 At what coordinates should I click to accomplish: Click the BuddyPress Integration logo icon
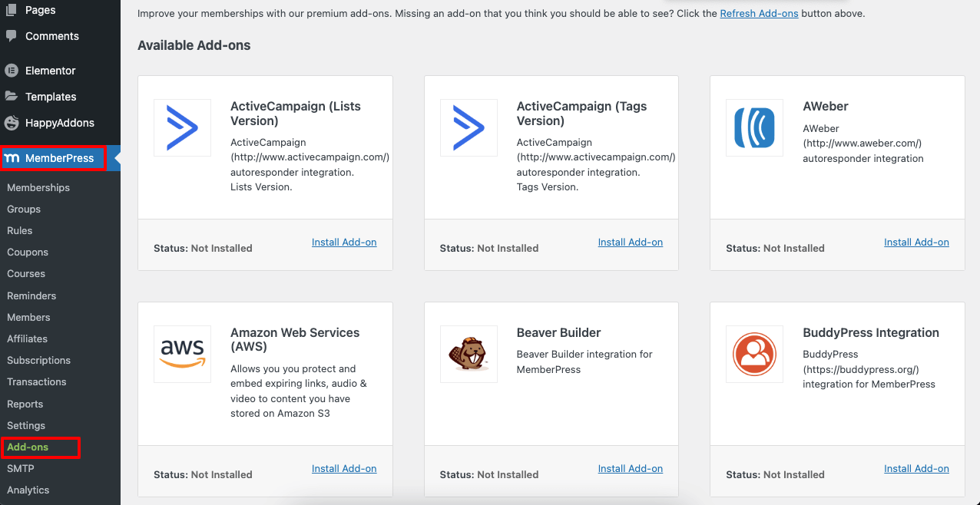tap(754, 354)
